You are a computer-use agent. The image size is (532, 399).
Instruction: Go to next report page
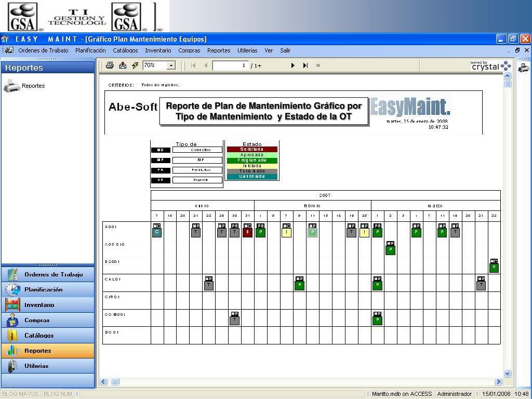[x=293, y=65]
